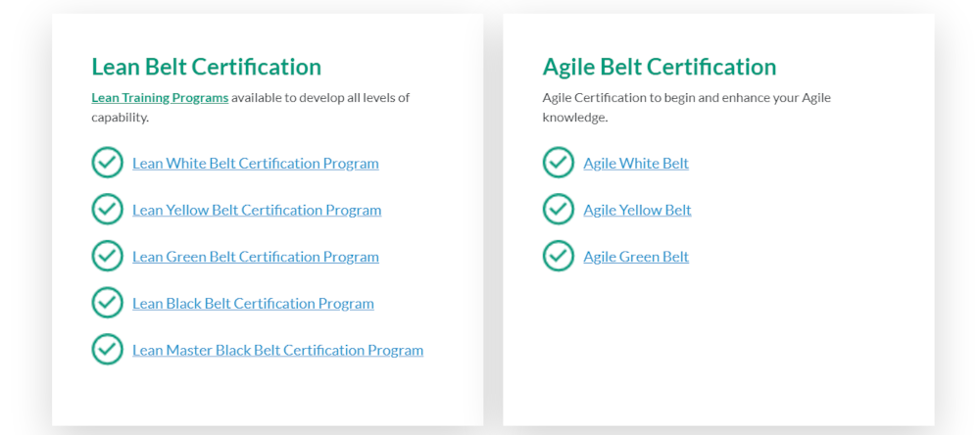The width and height of the screenshot is (980, 435).
Task: Click the checkmark icon beside Agile Yellow Belt
Action: [x=559, y=210]
